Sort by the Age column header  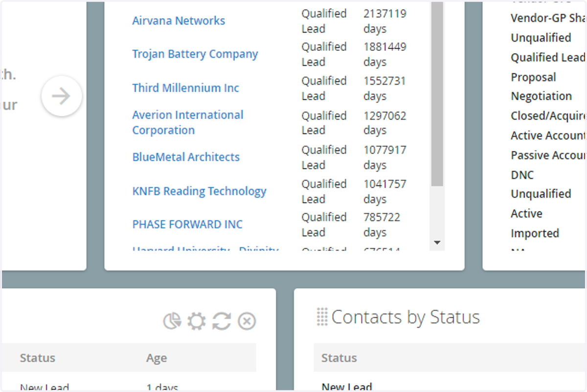(x=157, y=358)
